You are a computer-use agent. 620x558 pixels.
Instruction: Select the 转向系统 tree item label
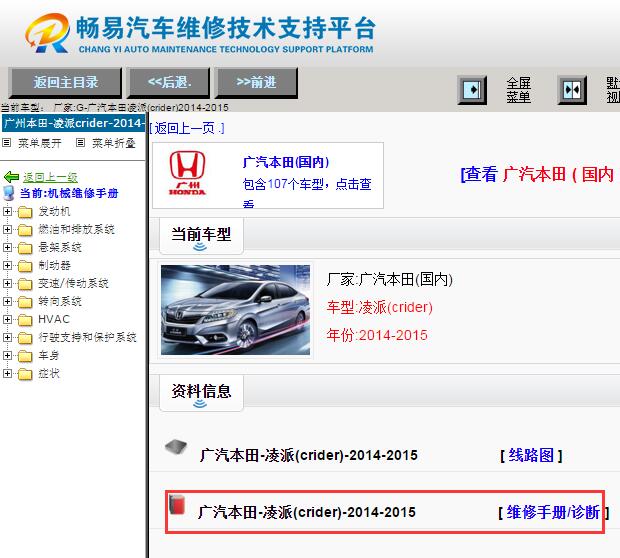[x=60, y=301]
